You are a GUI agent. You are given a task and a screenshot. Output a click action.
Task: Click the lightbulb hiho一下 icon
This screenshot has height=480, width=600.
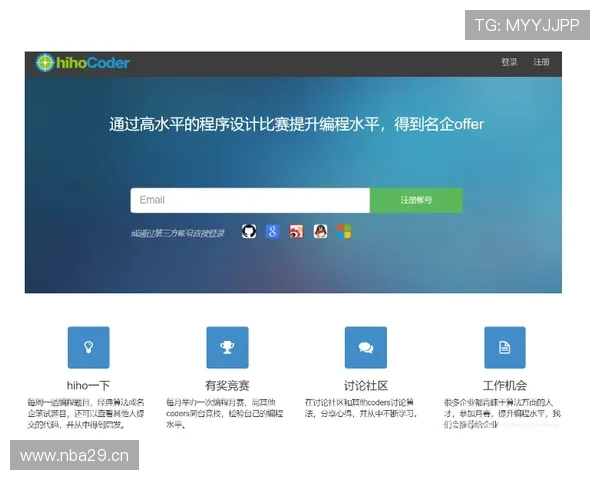coord(88,348)
